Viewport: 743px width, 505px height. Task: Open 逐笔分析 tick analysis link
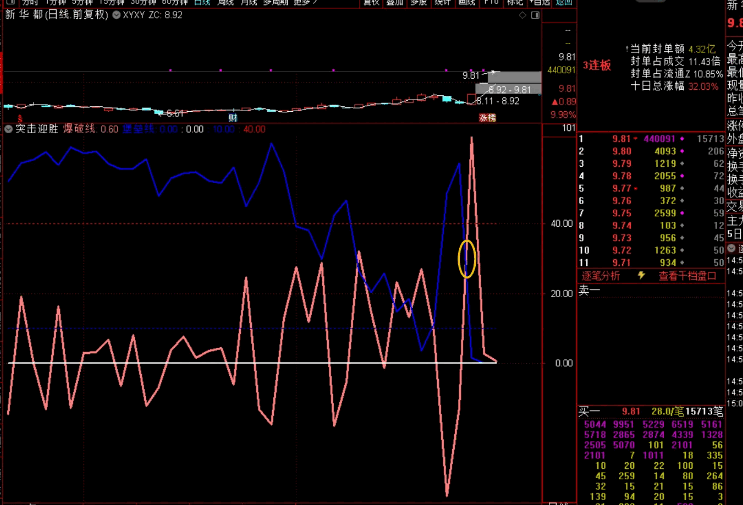coord(600,275)
